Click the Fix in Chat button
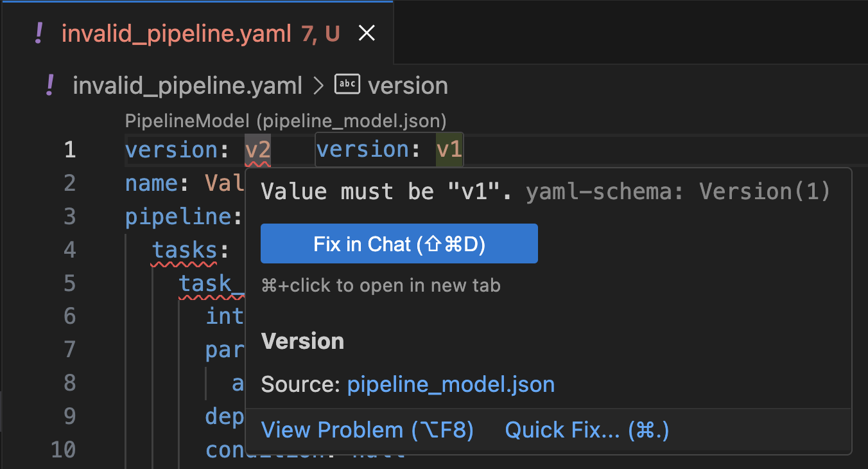 tap(399, 244)
